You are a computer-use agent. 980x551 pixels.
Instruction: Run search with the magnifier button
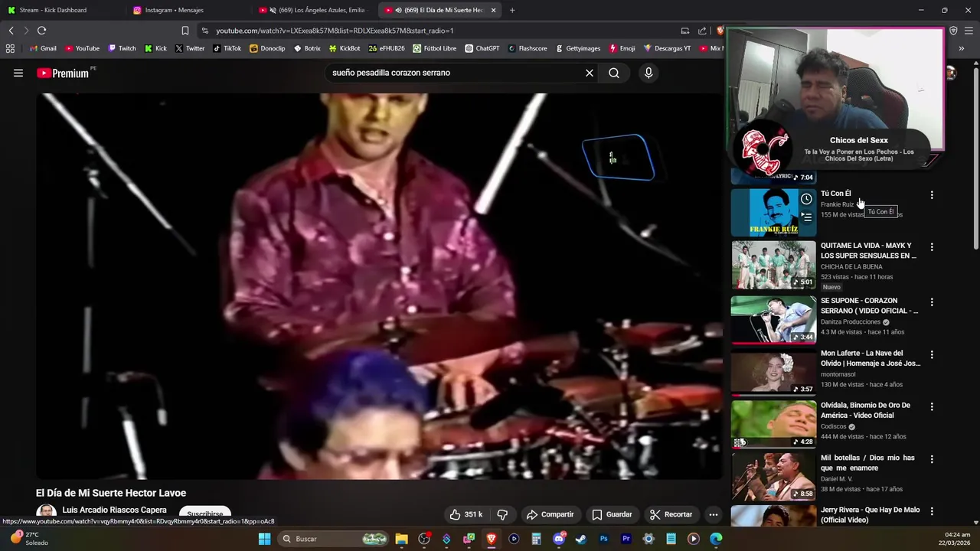click(x=614, y=73)
